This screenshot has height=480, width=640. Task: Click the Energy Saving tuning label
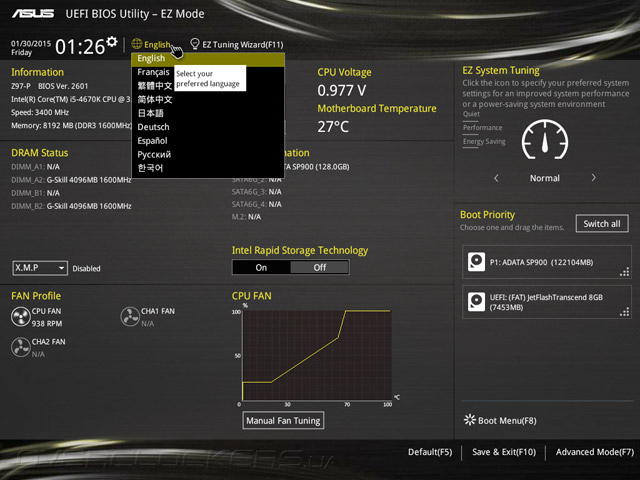click(x=484, y=142)
